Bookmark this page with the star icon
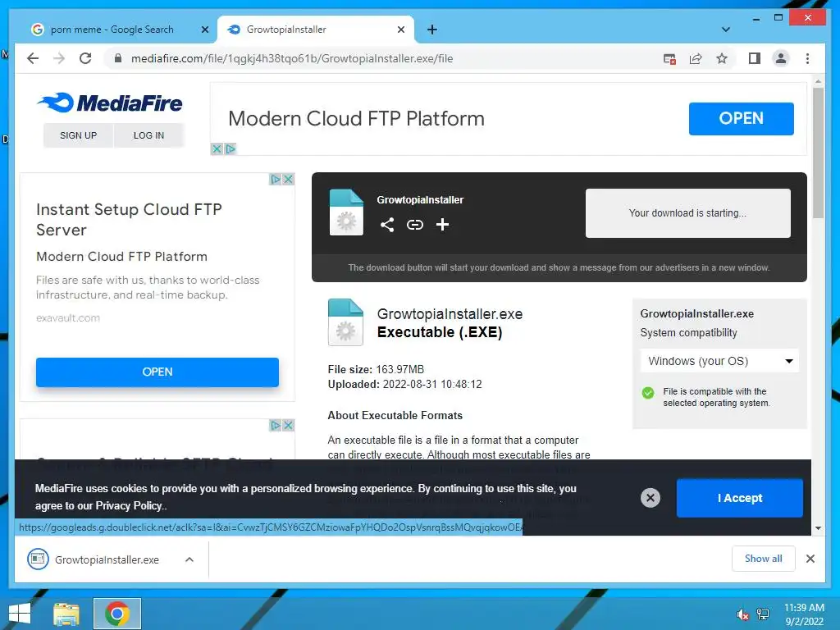The width and height of the screenshot is (840, 630). coord(722,58)
